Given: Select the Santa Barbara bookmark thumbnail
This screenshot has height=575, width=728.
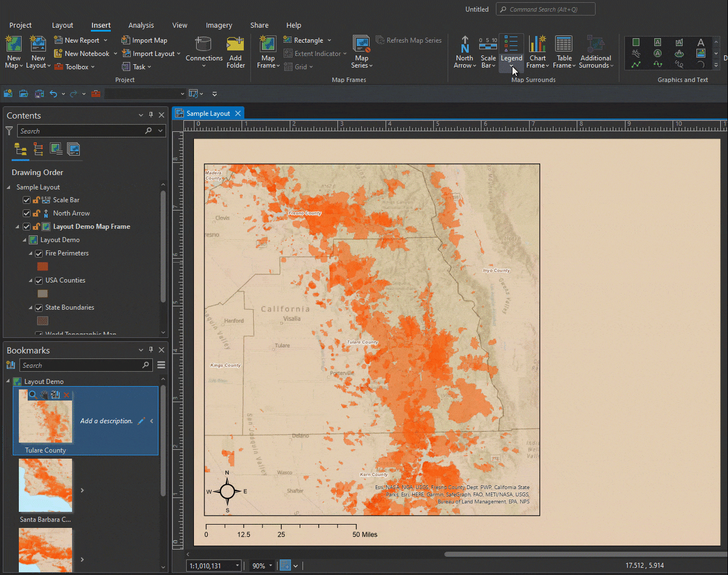Looking at the screenshot, I should (x=45, y=485).
